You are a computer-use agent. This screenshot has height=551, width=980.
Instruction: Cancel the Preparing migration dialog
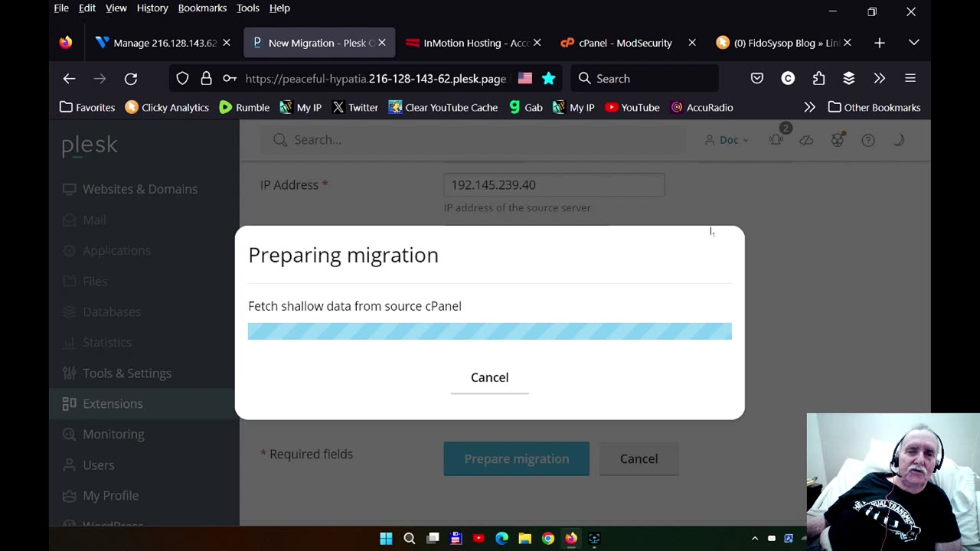coord(489,377)
